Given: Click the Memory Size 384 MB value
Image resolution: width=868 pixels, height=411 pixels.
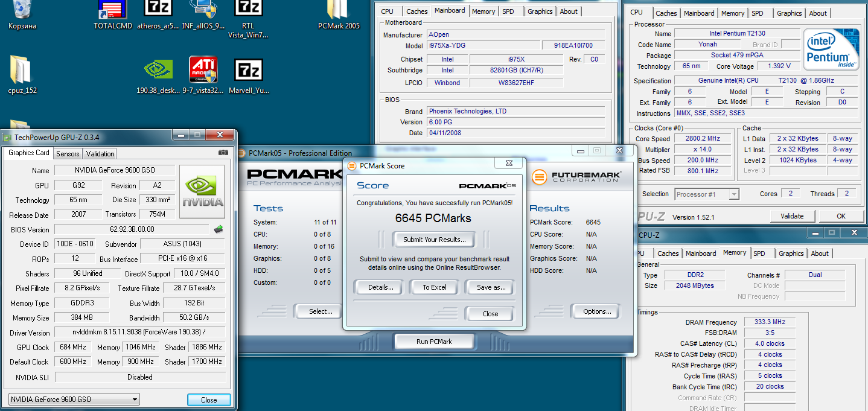Looking at the screenshot, I should click(x=81, y=317).
